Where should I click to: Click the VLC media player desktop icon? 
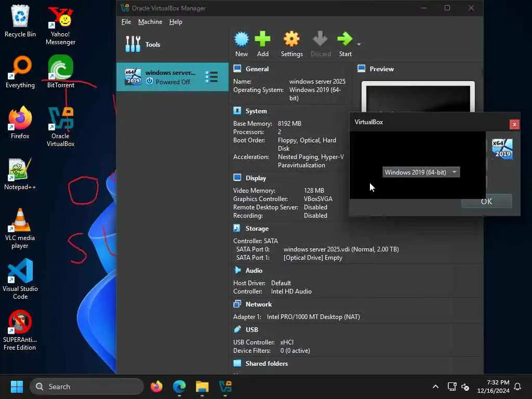(x=20, y=229)
